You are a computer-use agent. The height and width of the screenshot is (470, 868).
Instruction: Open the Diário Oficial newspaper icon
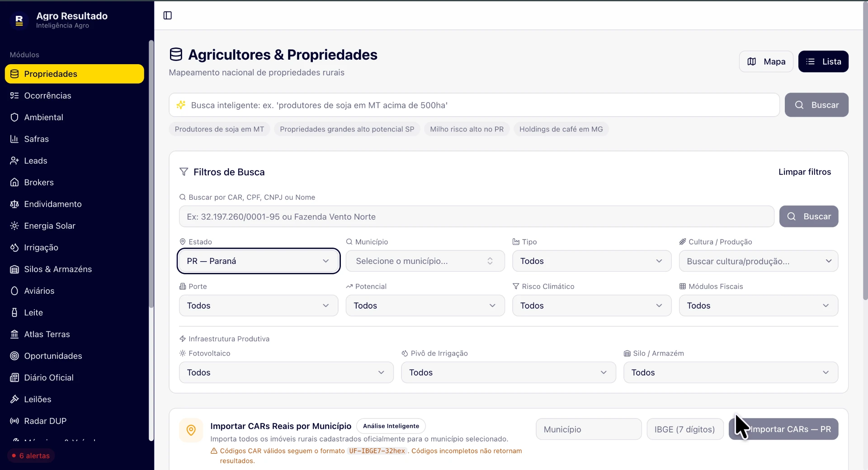14,377
